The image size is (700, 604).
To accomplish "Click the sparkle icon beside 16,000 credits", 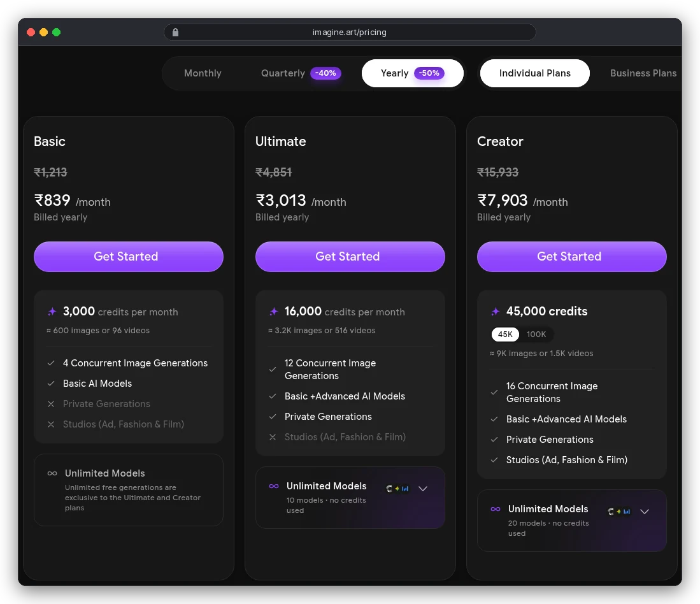I will pyautogui.click(x=274, y=312).
